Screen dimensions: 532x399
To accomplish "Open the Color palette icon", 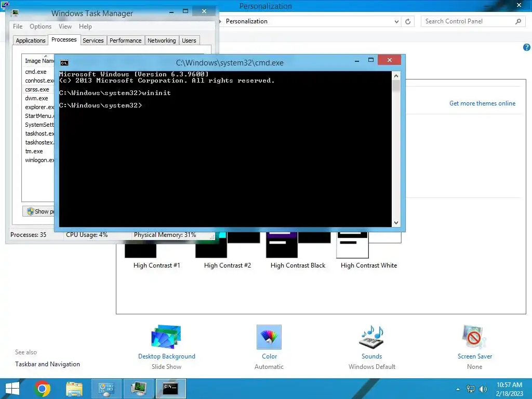I will (x=269, y=337).
